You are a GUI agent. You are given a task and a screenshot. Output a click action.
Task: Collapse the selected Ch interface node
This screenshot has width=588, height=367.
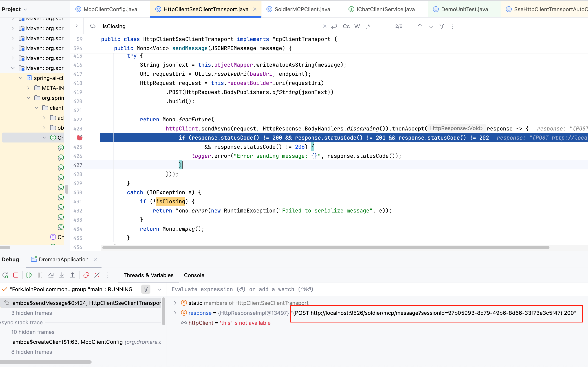coord(44,138)
